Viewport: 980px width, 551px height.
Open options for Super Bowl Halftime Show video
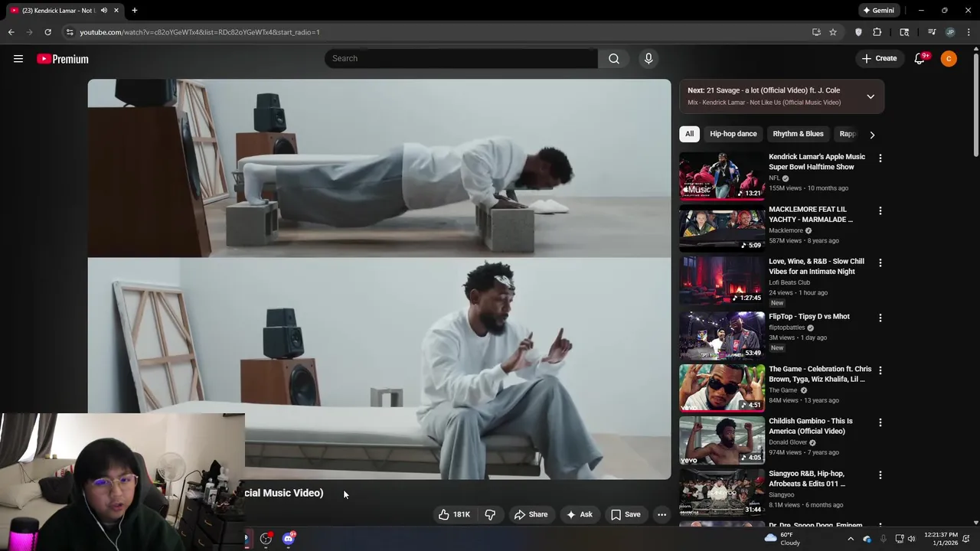pos(880,158)
